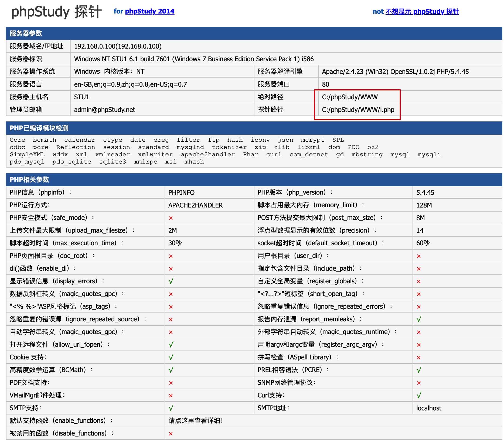Click the red cross in the 自动字符串转义 row
504x442 pixels.
point(171,332)
